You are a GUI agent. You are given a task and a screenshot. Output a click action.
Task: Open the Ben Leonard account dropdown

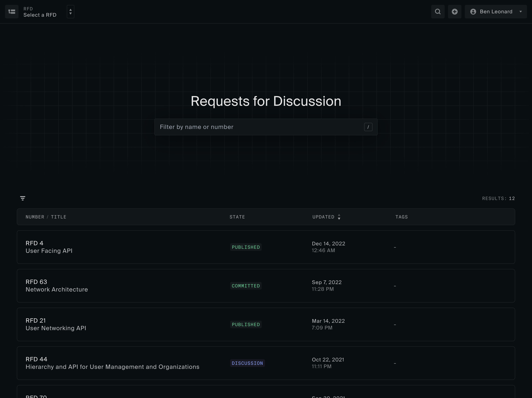coord(495,11)
